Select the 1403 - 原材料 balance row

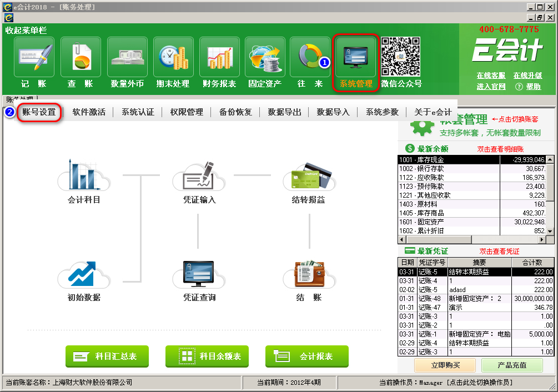tap(472, 204)
